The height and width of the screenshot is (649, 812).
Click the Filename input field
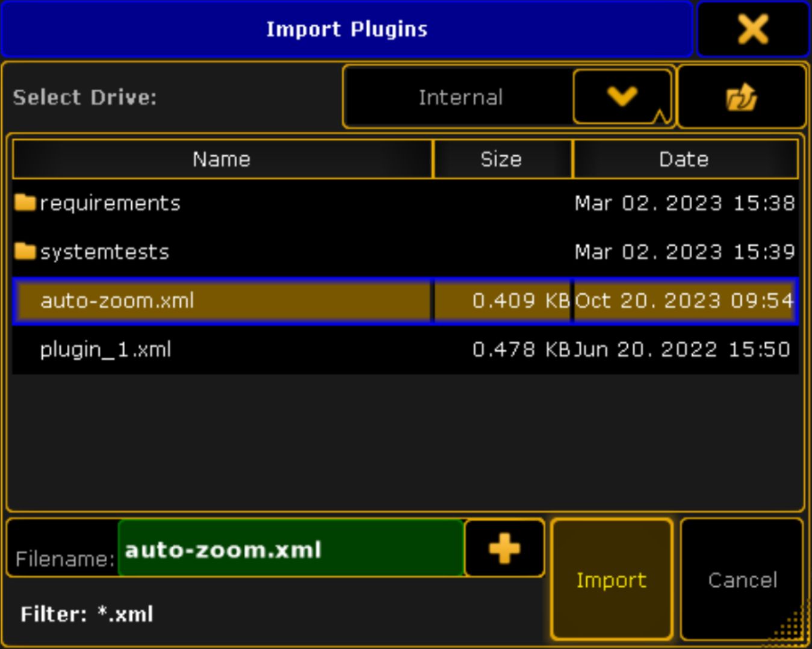click(290, 550)
